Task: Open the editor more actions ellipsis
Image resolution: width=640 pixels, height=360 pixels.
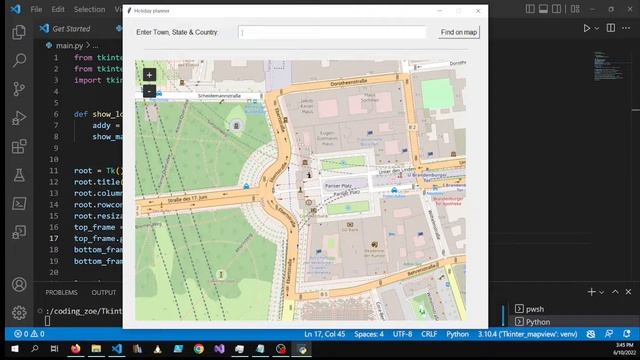Action: [626, 28]
